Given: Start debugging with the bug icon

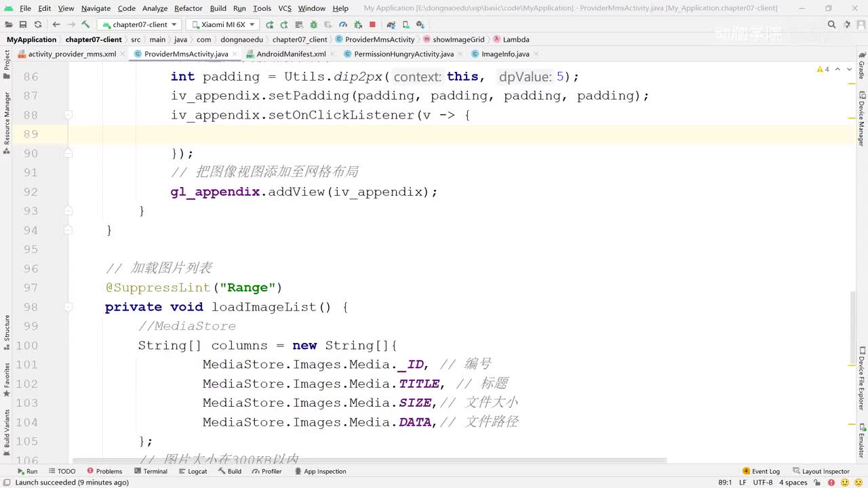Looking at the screenshot, I should click(313, 24).
